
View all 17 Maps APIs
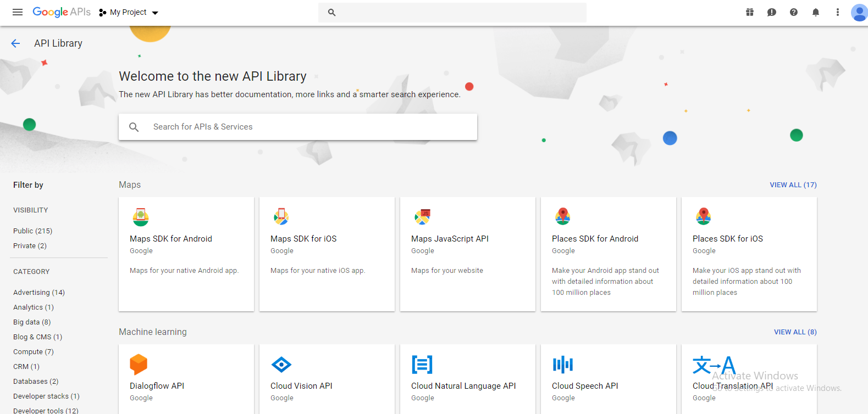tap(793, 185)
